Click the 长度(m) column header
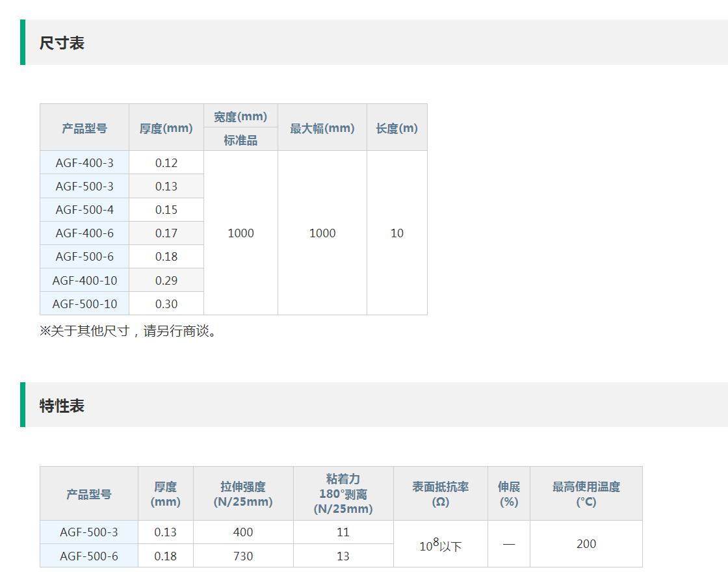This screenshot has width=728, height=572. click(397, 127)
